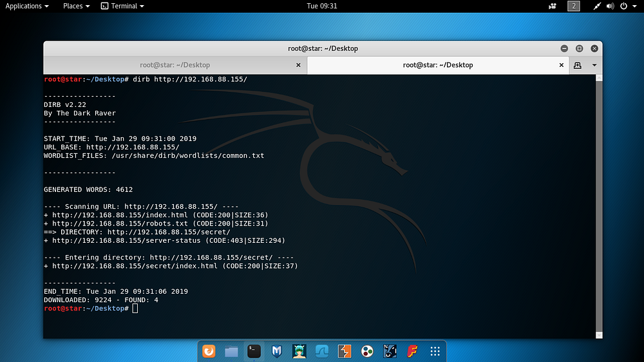Click the DIRB v2.22 line

pos(65,105)
